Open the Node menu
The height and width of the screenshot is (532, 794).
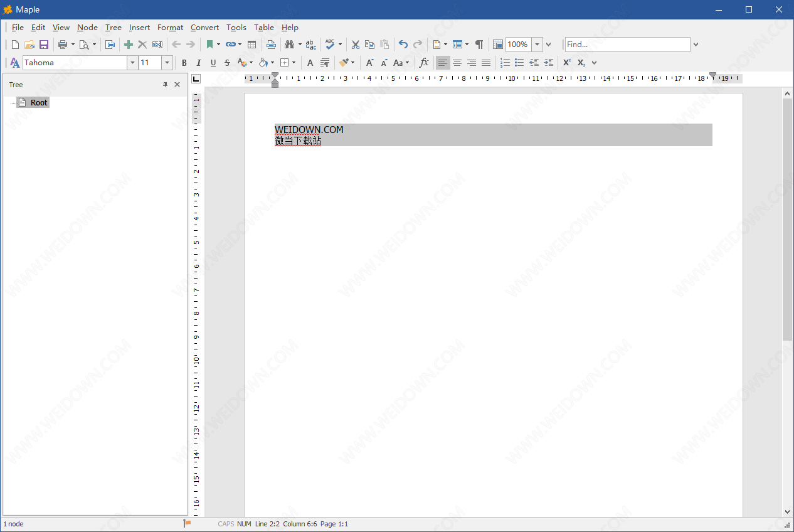[x=87, y=28]
